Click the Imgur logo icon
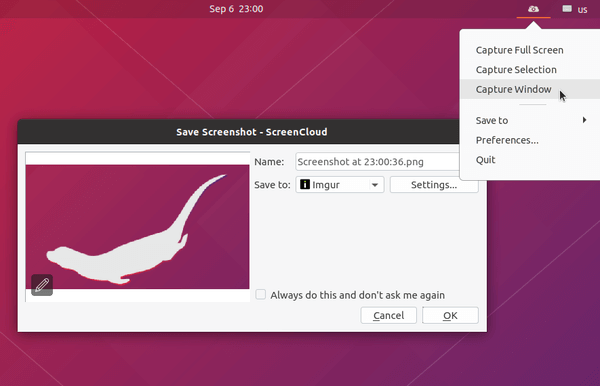This screenshot has height=386, width=600. (x=305, y=184)
